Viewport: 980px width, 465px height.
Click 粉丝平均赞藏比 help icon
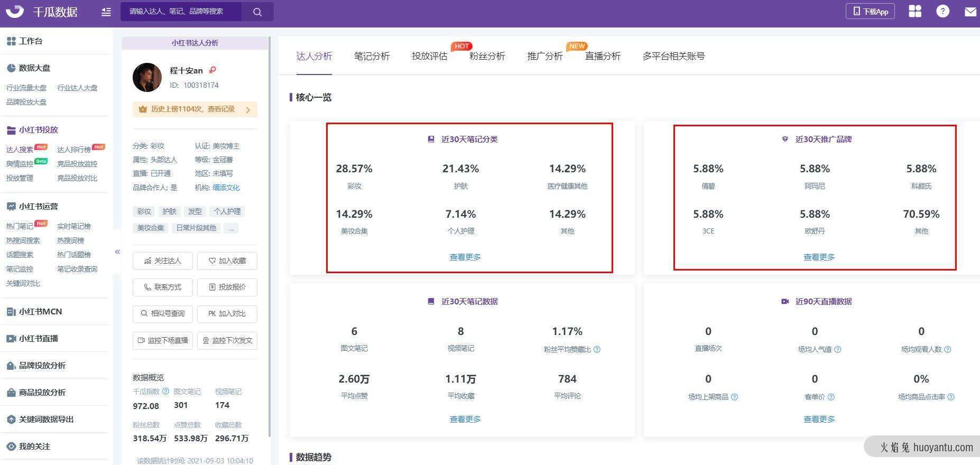[x=597, y=349]
